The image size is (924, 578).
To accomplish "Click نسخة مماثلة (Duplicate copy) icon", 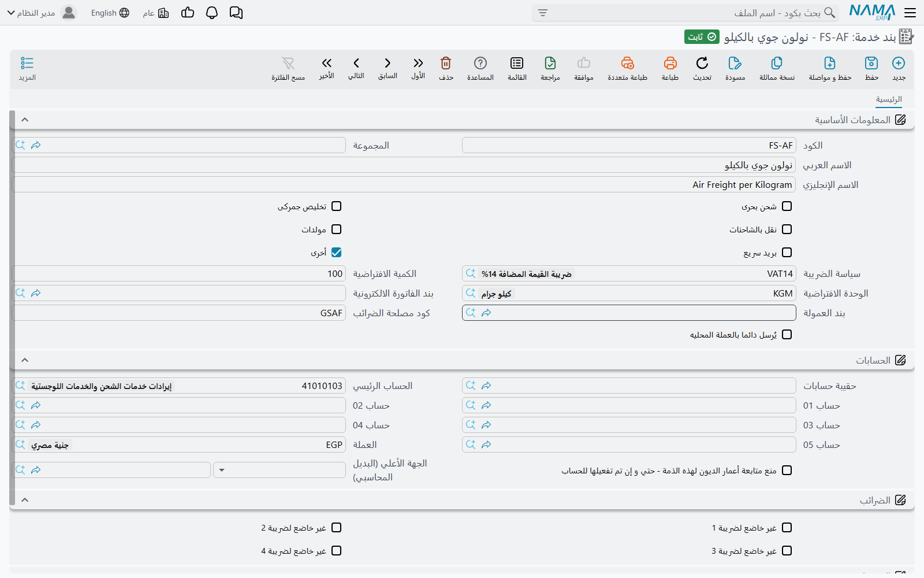I will [777, 63].
